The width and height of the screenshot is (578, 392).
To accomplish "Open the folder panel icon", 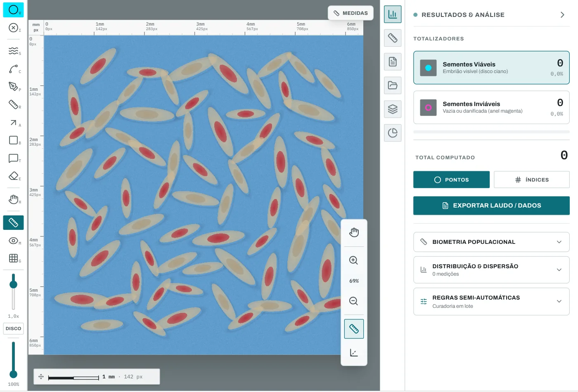I will tap(393, 85).
